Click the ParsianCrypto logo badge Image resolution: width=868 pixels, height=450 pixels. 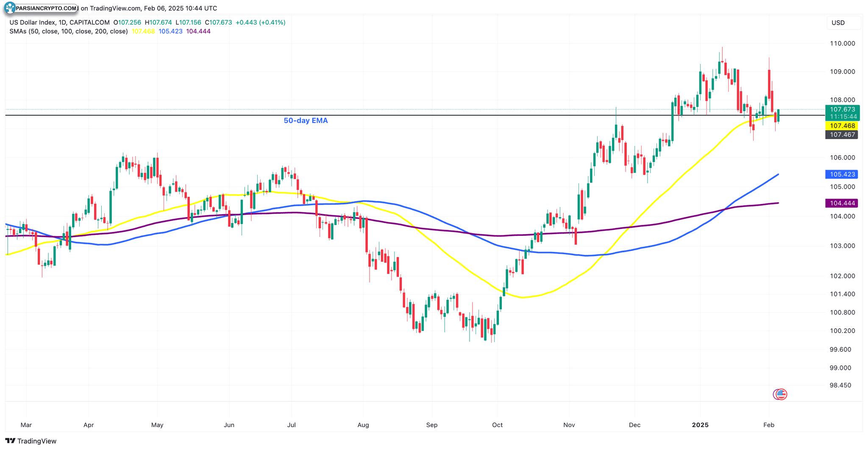41,8
